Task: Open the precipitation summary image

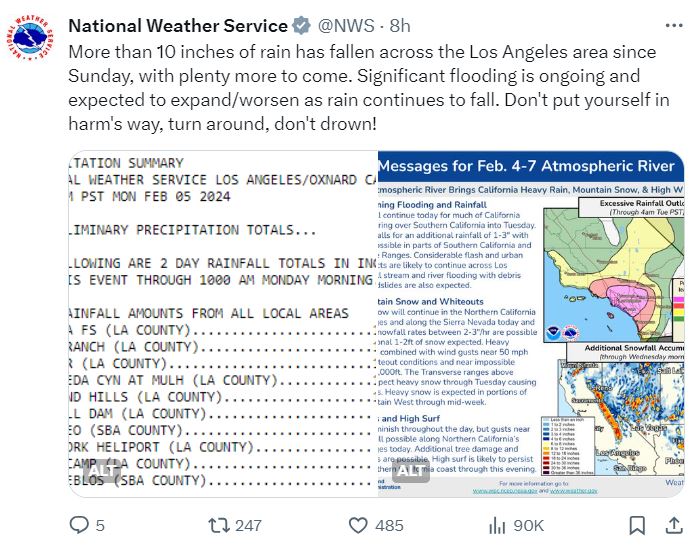Action: pos(223,324)
